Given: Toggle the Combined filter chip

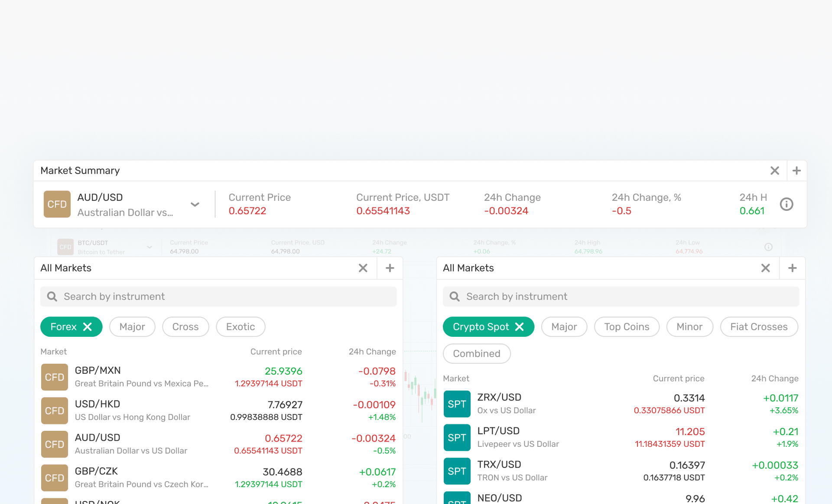Looking at the screenshot, I should 477,354.
